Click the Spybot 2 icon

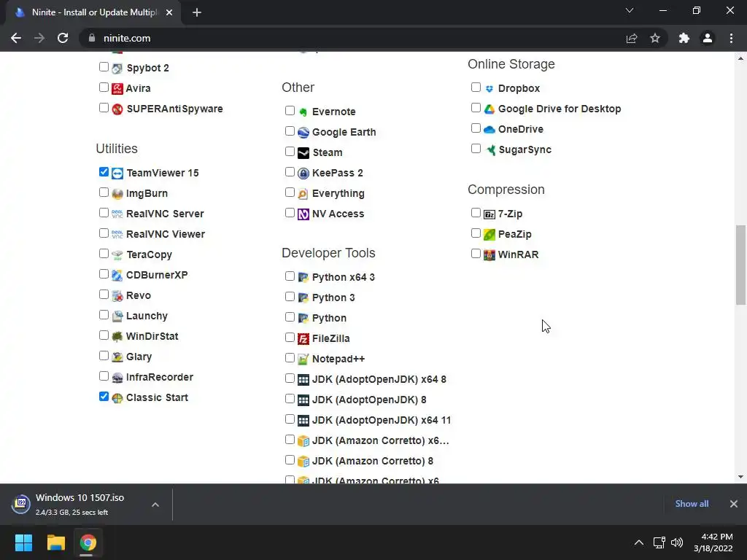tap(117, 68)
